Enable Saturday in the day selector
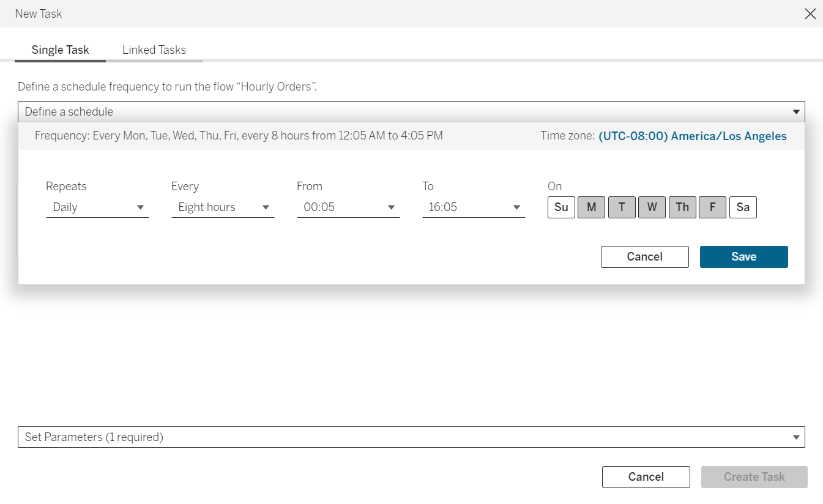This screenshot has width=823, height=504. [743, 207]
